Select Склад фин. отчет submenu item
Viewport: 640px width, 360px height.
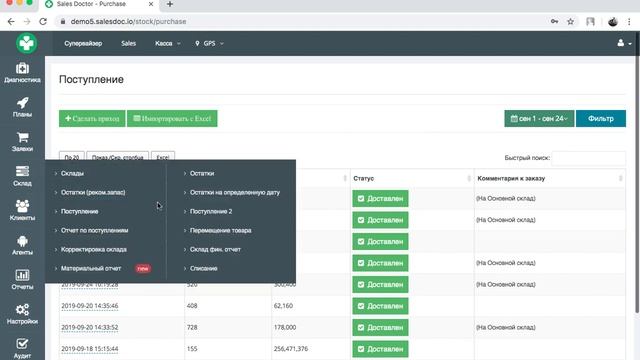(215, 249)
